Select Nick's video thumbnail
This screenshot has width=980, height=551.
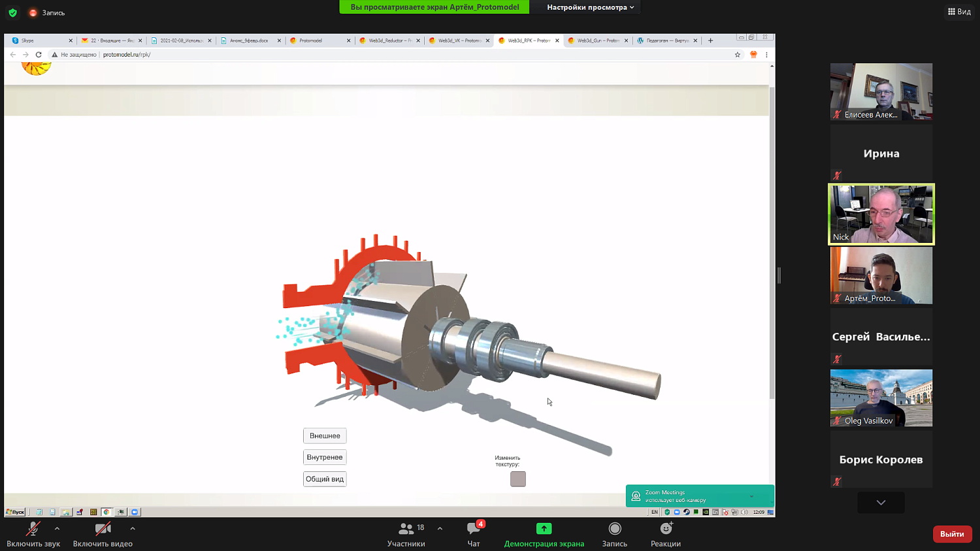(881, 214)
